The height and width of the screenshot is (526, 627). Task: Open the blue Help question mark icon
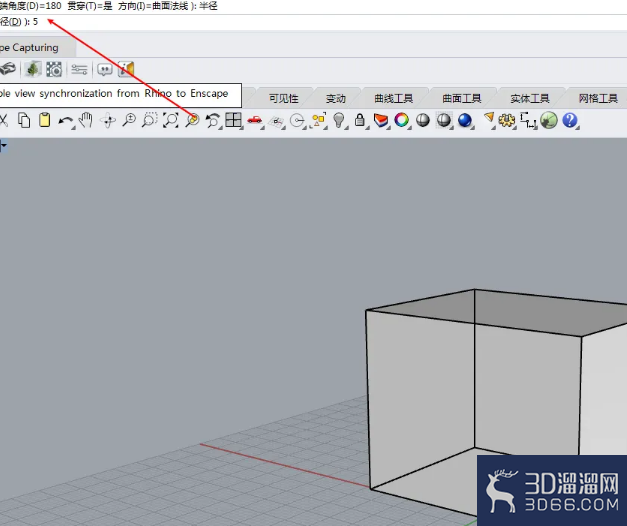570,120
